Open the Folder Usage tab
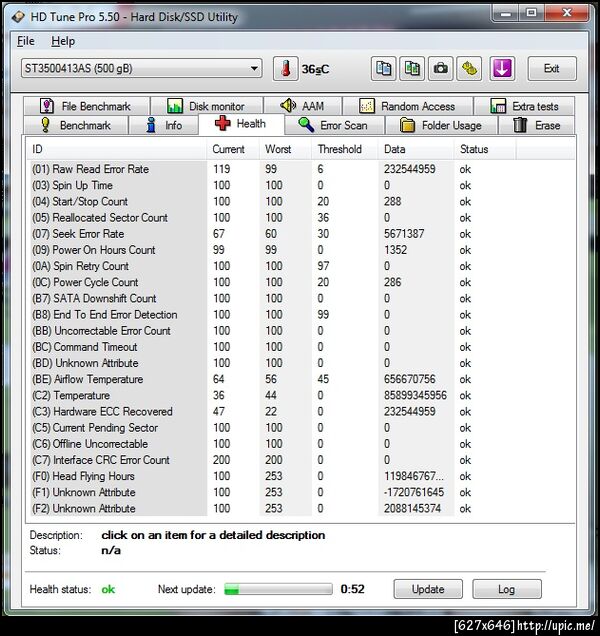This screenshot has height=636, width=600. click(441, 125)
